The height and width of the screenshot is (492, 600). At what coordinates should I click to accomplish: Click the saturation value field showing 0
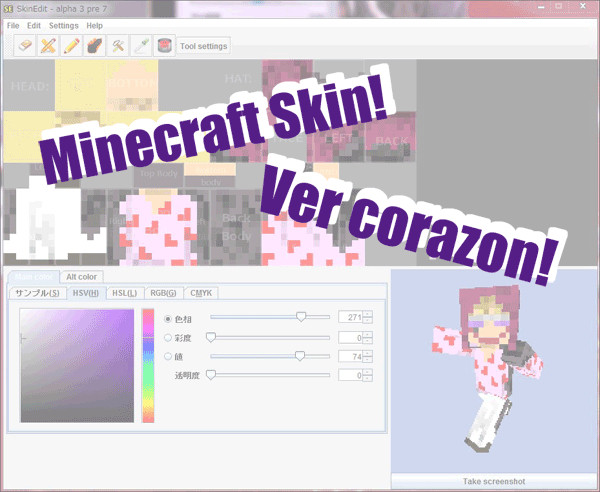pyautogui.click(x=350, y=337)
